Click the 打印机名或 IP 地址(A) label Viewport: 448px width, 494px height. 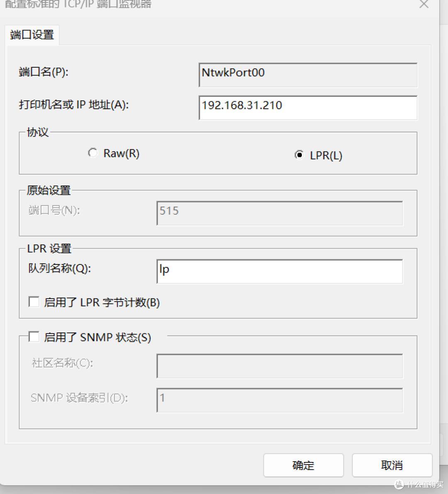[74, 105]
